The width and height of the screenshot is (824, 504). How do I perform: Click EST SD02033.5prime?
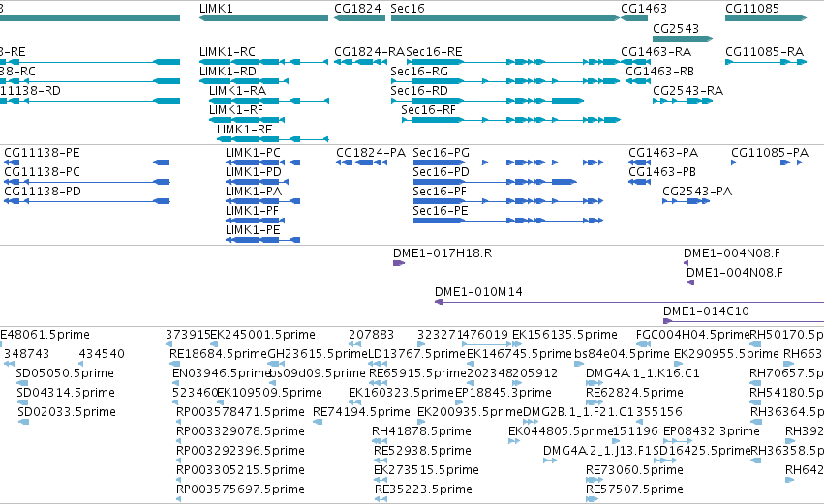pos(23,422)
